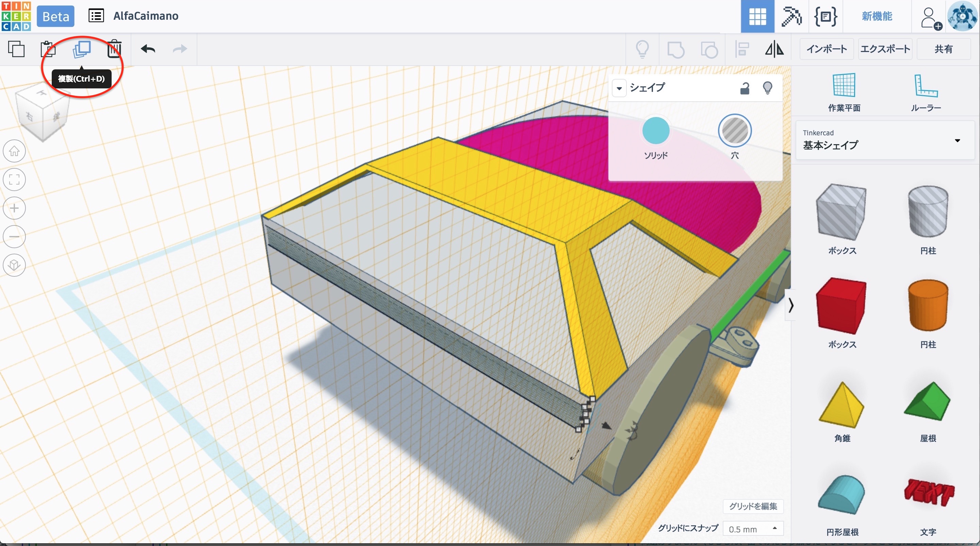The width and height of the screenshot is (980, 546).
Task: Toggle the shape lock icon
Action: coord(745,88)
